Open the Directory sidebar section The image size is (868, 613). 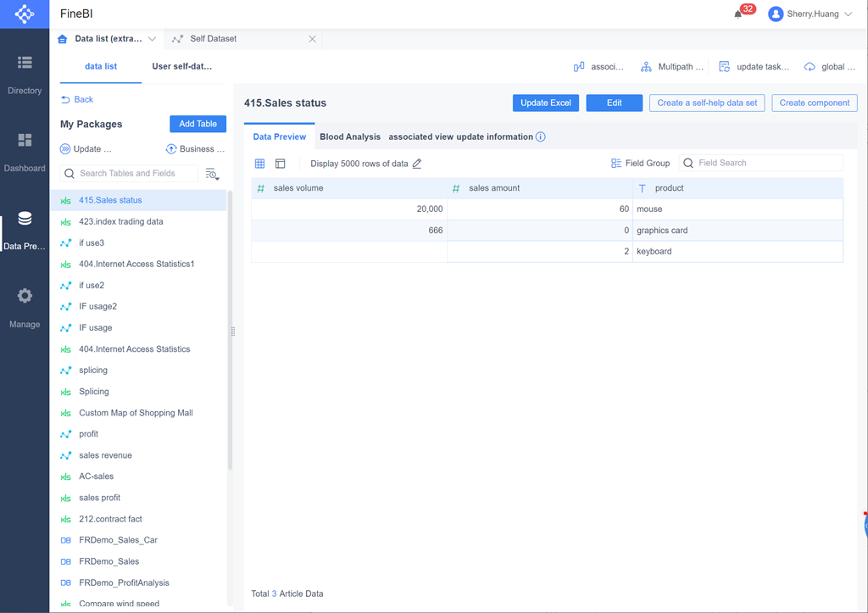tap(25, 74)
